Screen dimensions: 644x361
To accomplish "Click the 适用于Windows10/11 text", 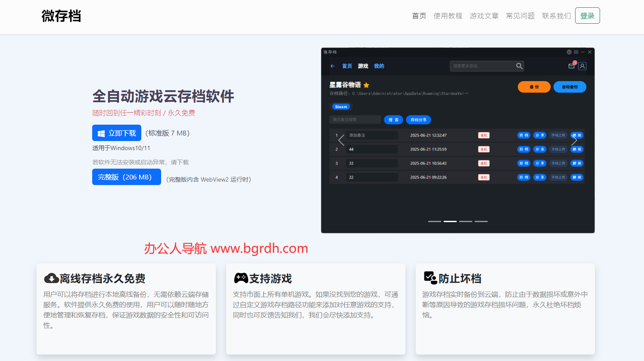I will [121, 148].
